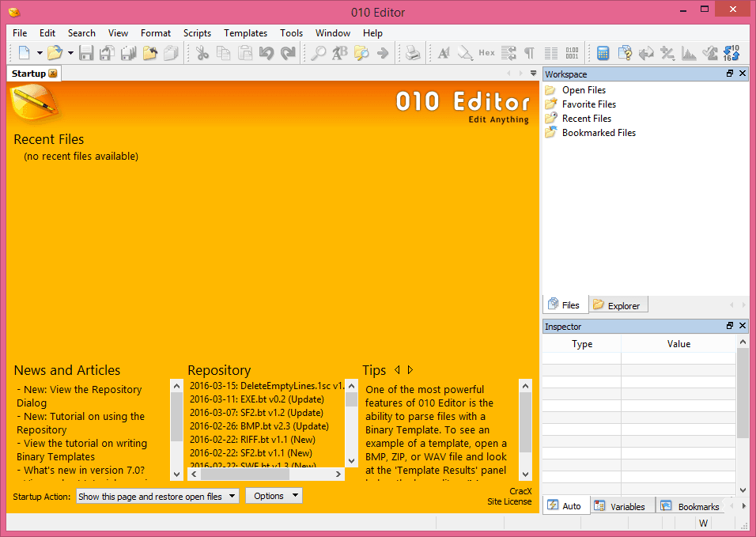Open the File menu
This screenshot has height=537, width=756.
[20, 32]
